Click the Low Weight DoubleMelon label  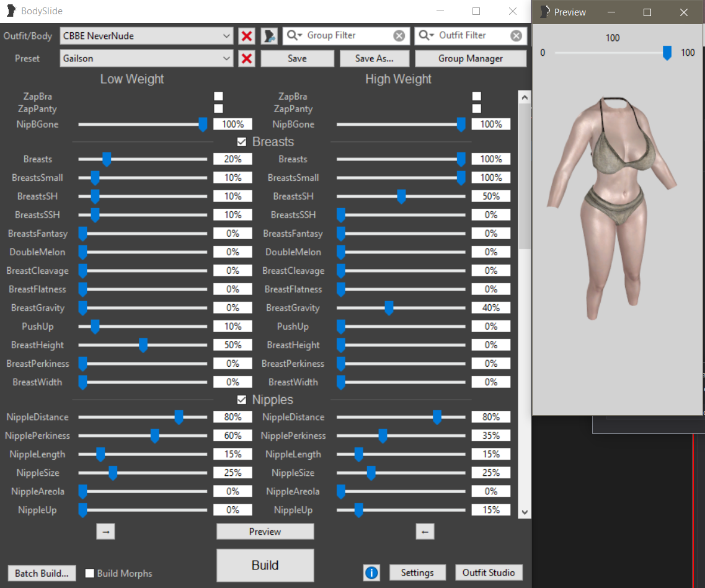coord(37,252)
